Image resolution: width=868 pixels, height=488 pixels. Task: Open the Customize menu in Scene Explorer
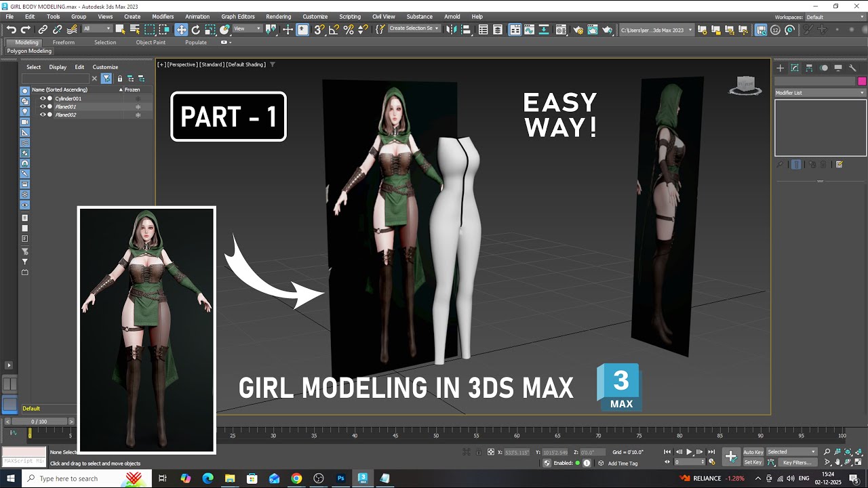[x=105, y=67]
